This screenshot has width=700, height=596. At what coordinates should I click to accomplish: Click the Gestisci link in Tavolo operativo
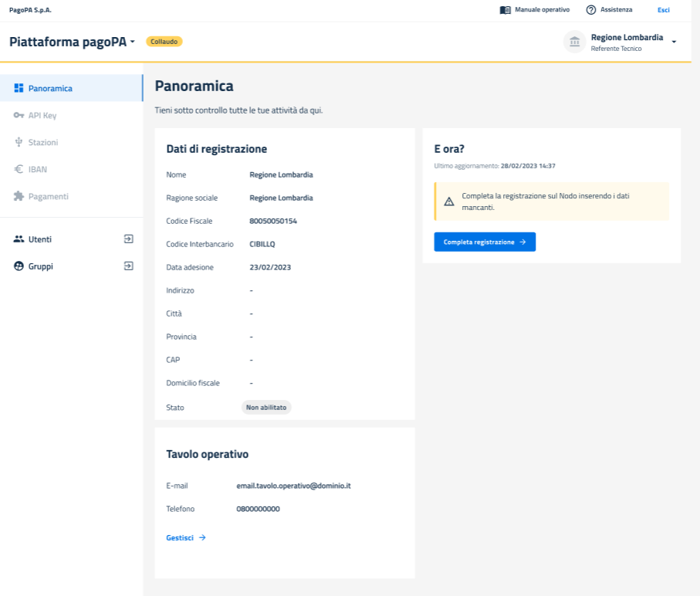185,537
